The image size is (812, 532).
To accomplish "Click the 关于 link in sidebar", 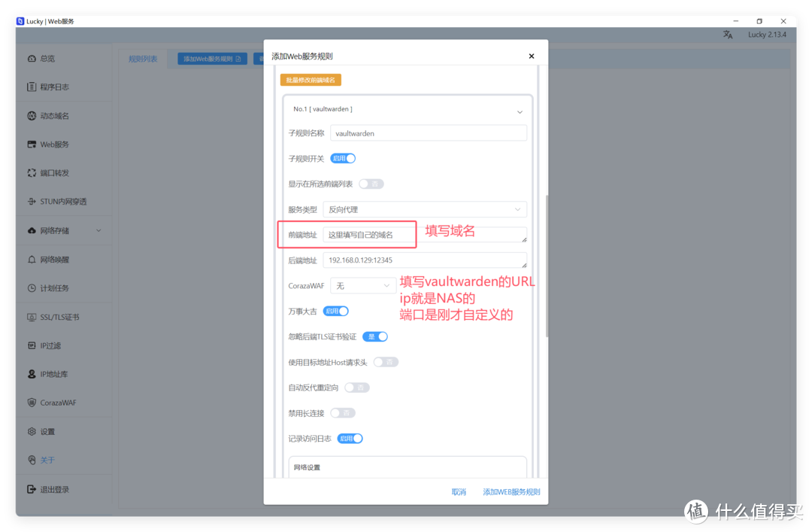I will (47, 460).
